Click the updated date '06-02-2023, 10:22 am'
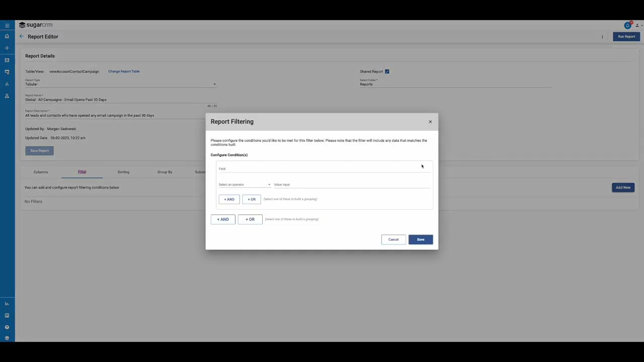This screenshot has height=362, width=644. [x=68, y=138]
